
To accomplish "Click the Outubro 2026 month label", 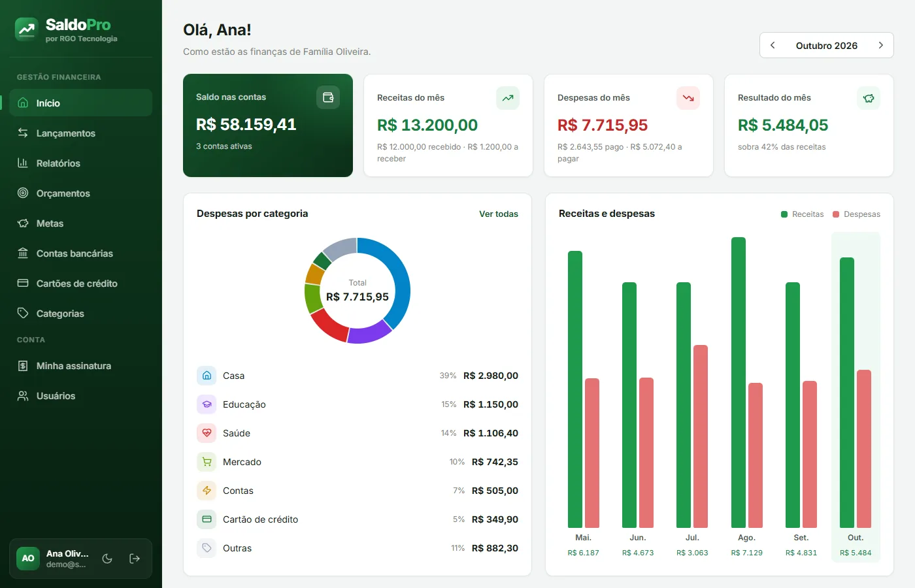I will (x=827, y=46).
